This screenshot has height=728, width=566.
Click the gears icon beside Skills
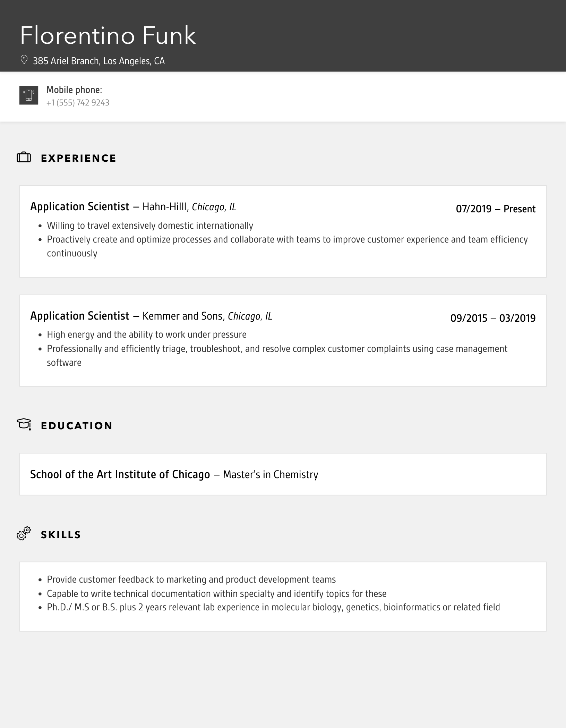(24, 534)
